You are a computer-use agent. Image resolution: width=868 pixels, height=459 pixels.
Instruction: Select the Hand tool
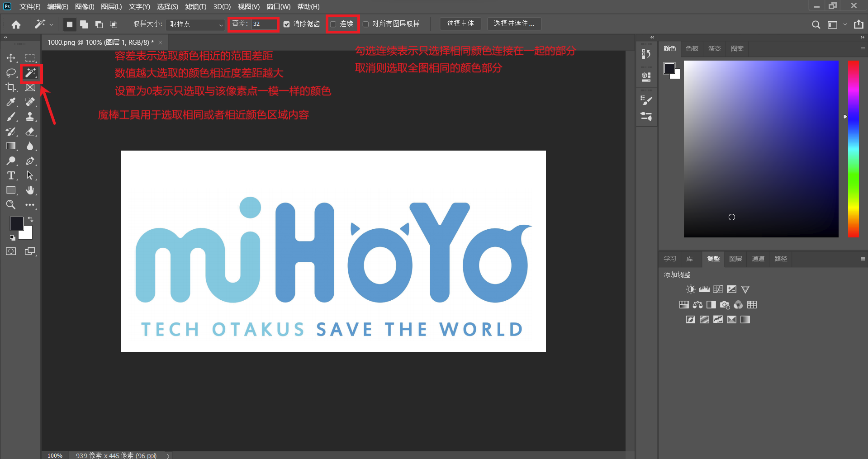coord(30,190)
